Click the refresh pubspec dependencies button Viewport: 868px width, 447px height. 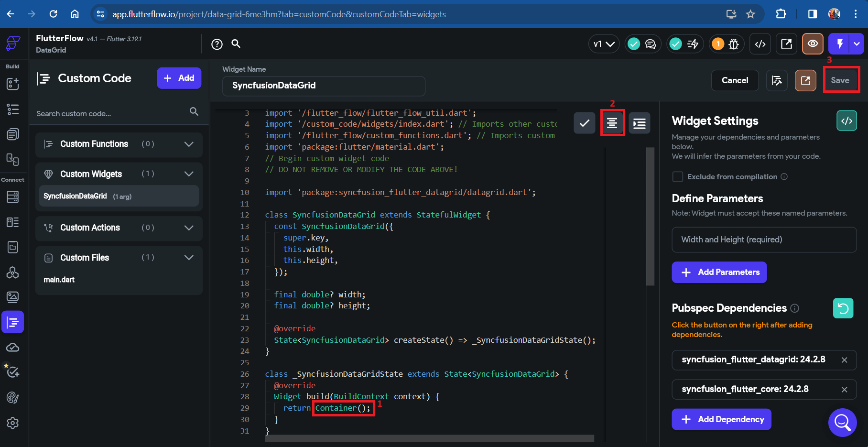click(843, 308)
